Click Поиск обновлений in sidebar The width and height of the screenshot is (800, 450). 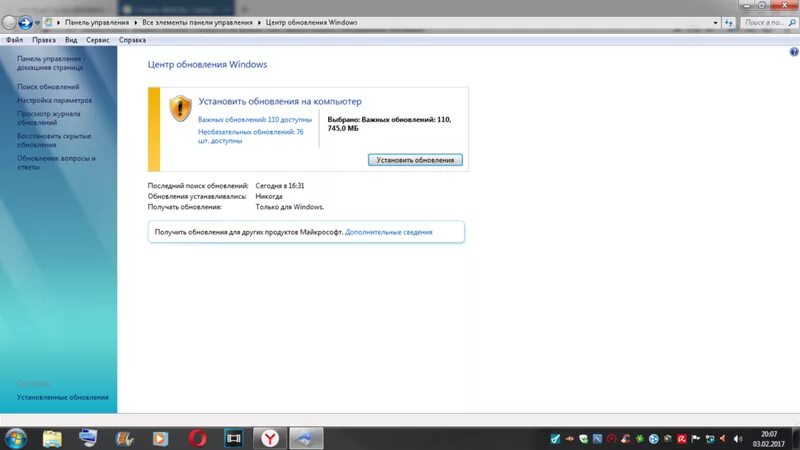click(x=48, y=87)
